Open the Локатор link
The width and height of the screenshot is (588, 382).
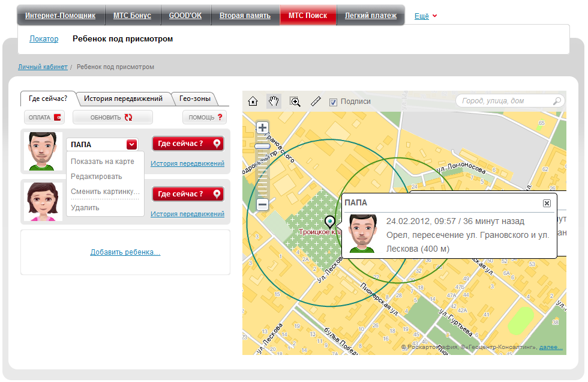(x=44, y=38)
